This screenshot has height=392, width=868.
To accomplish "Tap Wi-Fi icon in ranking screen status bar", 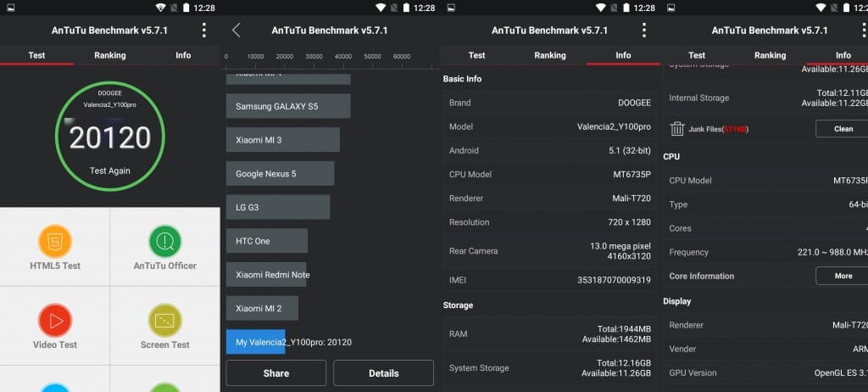I will tap(381, 7).
